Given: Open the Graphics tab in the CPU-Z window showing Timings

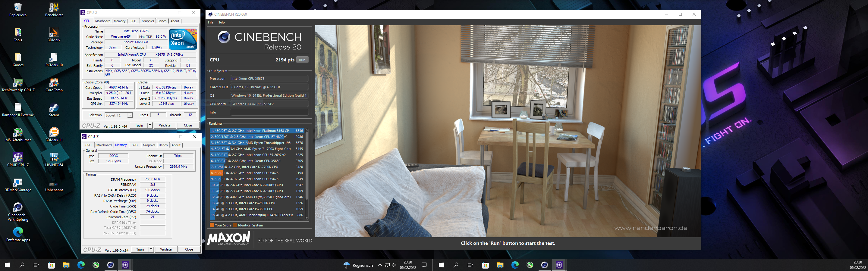Looking at the screenshot, I should coord(149,145).
